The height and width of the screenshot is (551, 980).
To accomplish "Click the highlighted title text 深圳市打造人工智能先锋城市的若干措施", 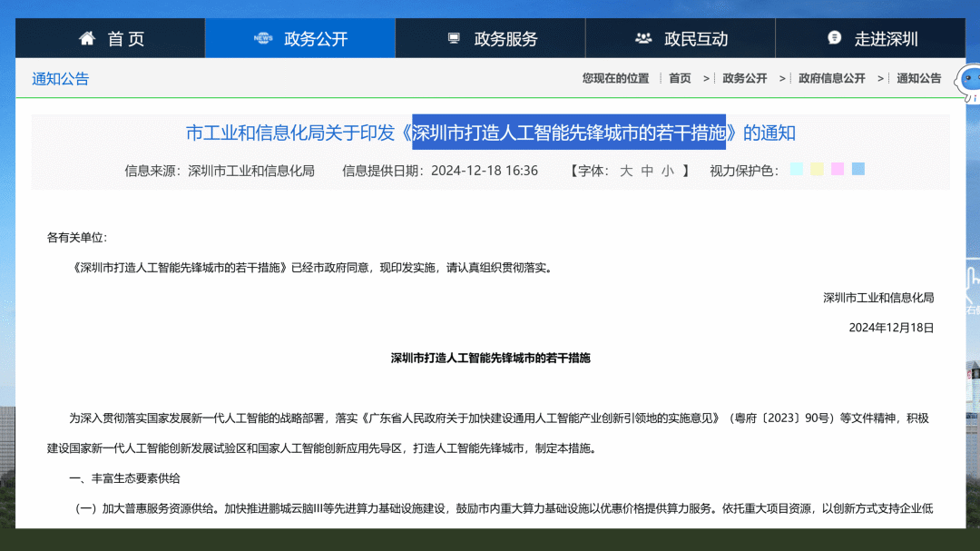I will coord(569,133).
